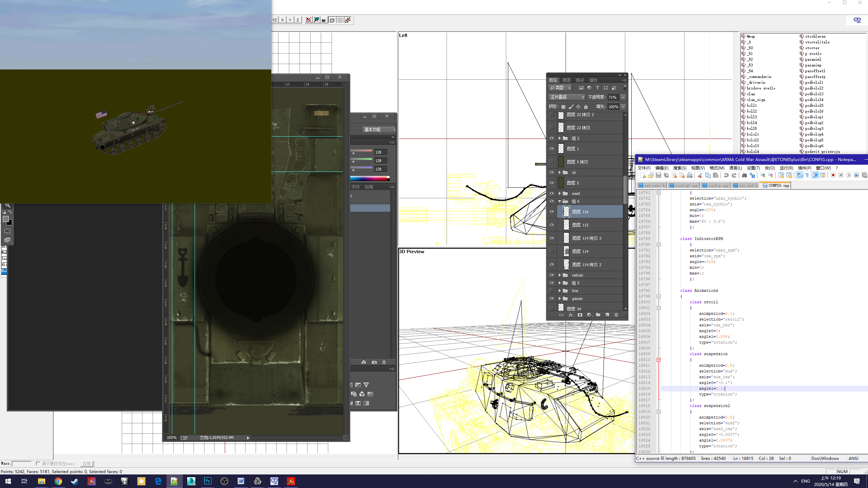Open the 类型 layer filter dropdown
This screenshot has width=868, height=488.
tap(560, 88)
